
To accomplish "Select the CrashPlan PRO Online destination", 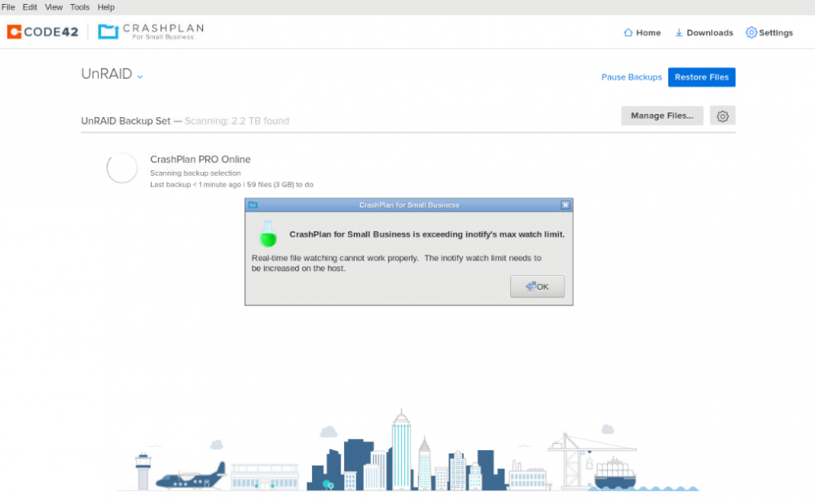I will coord(200,160).
